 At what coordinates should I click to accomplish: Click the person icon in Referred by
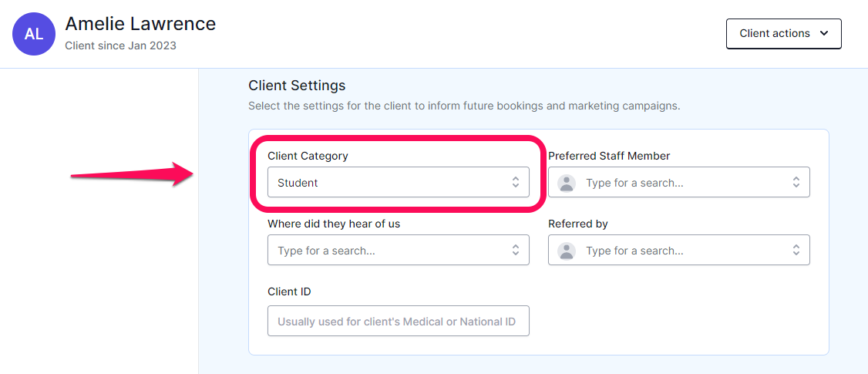(x=567, y=251)
